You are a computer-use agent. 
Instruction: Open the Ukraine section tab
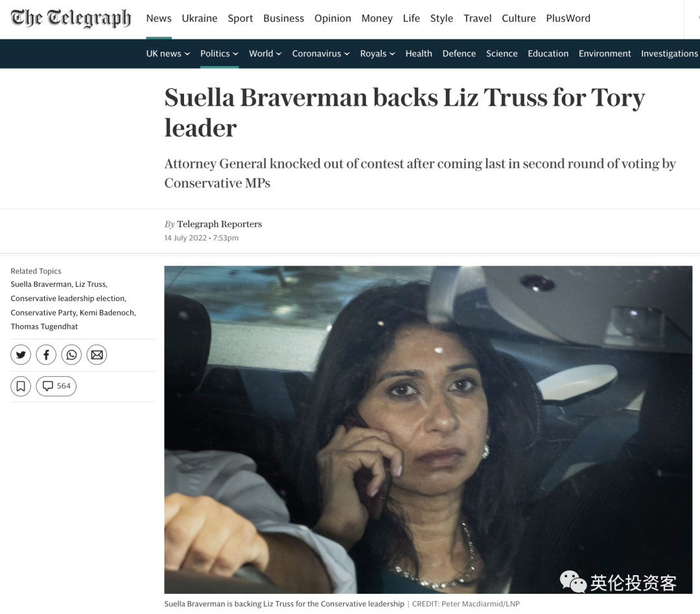tap(200, 18)
